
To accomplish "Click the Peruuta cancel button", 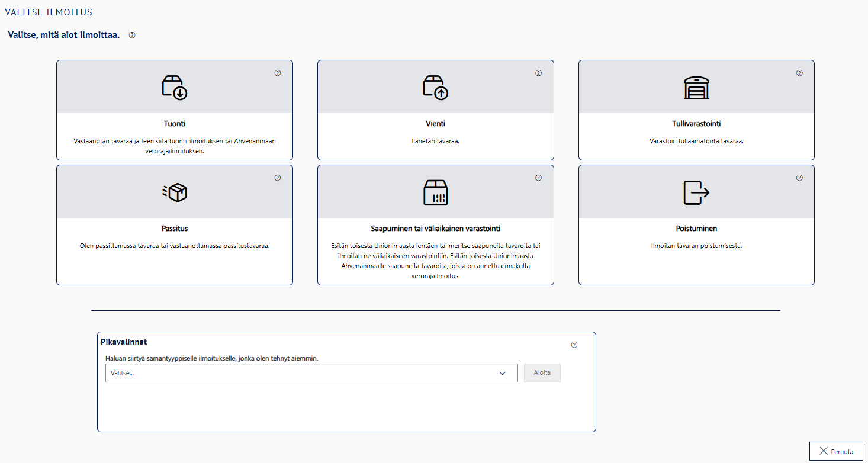I will tap(836, 451).
